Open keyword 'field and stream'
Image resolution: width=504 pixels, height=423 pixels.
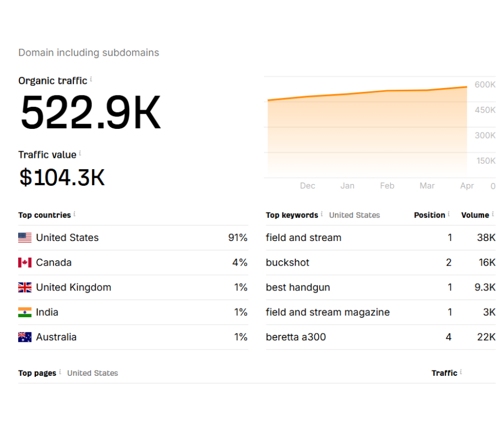point(303,238)
